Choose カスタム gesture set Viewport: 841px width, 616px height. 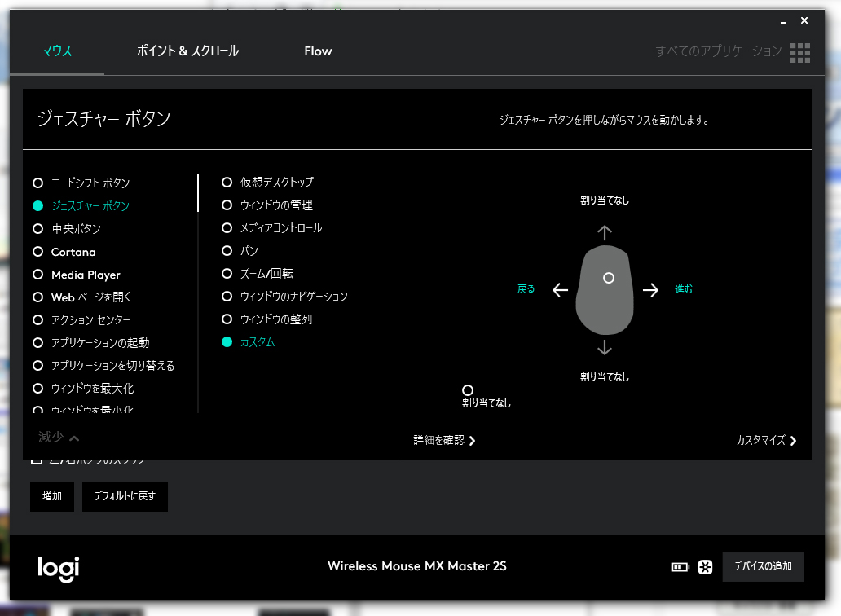point(249,342)
